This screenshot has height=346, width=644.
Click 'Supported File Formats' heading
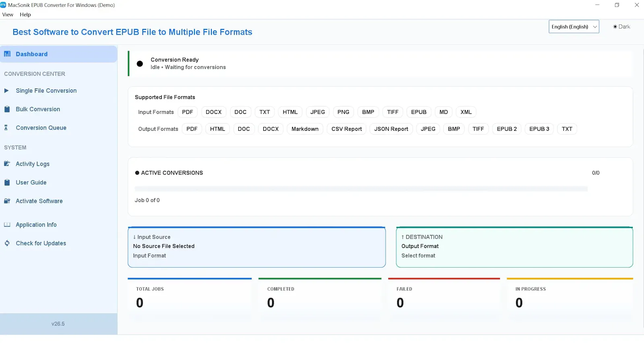coord(165,97)
